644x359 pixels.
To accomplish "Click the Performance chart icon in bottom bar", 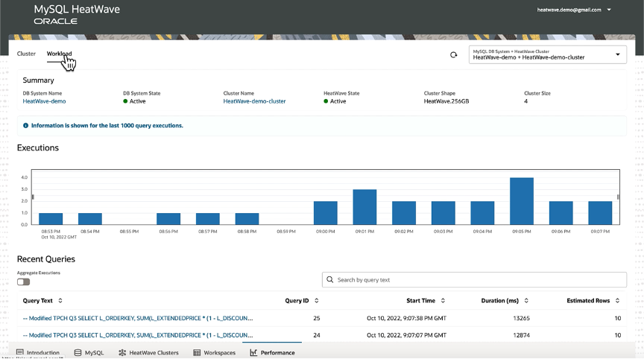I will pyautogui.click(x=253, y=353).
